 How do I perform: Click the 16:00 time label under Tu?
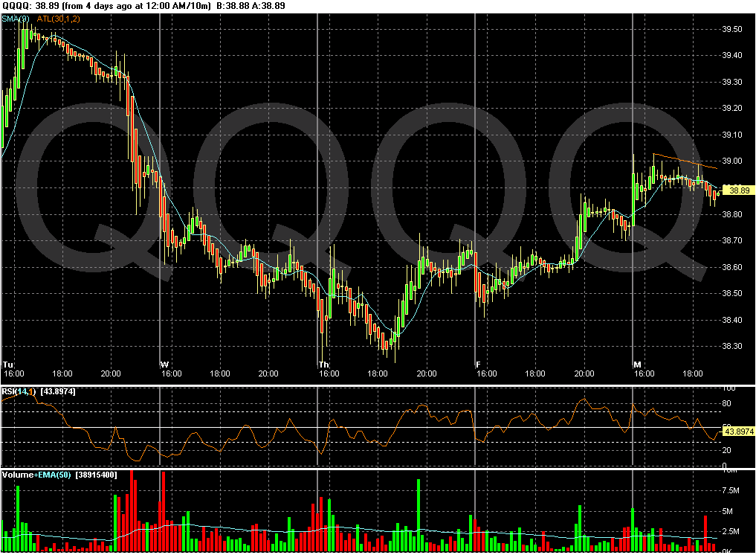(x=13, y=373)
